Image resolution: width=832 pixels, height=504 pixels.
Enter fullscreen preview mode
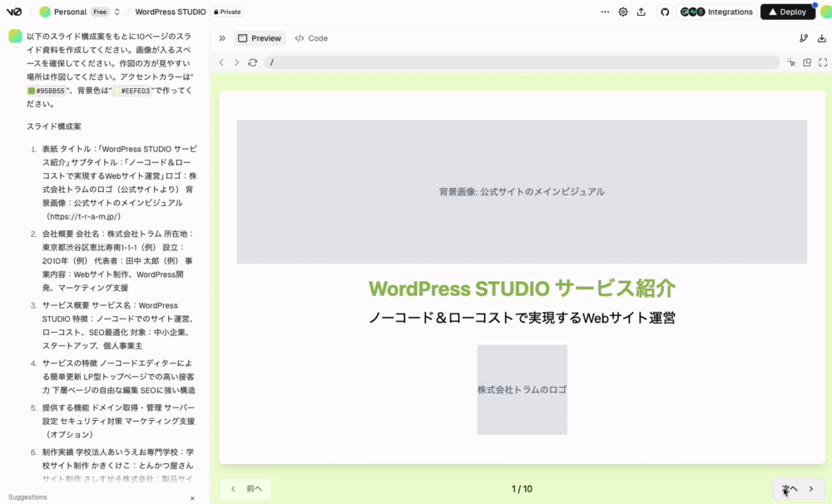coord(823,62)
